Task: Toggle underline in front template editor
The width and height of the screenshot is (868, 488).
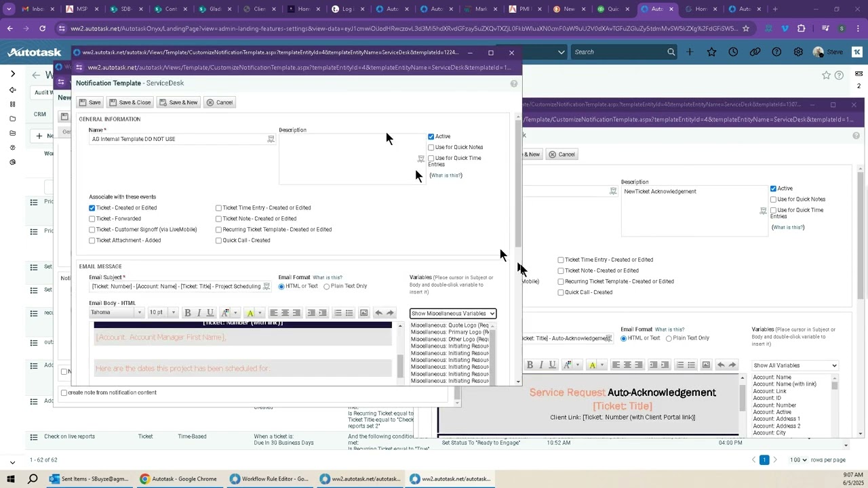Action: [210, 312]
